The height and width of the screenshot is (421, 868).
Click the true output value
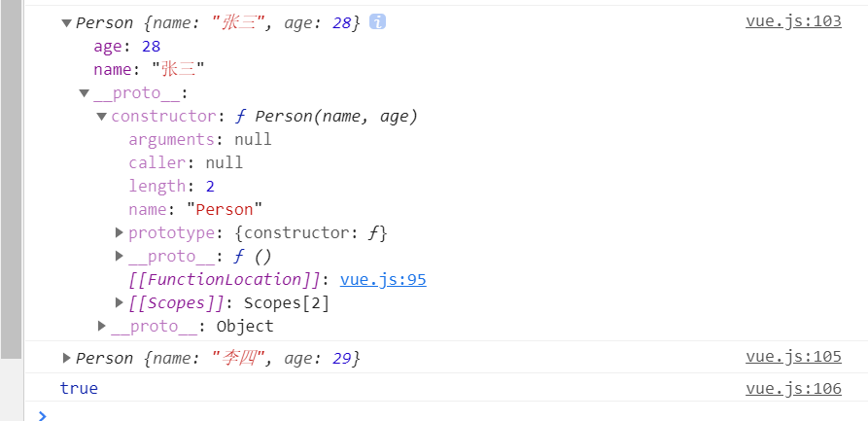79,388
